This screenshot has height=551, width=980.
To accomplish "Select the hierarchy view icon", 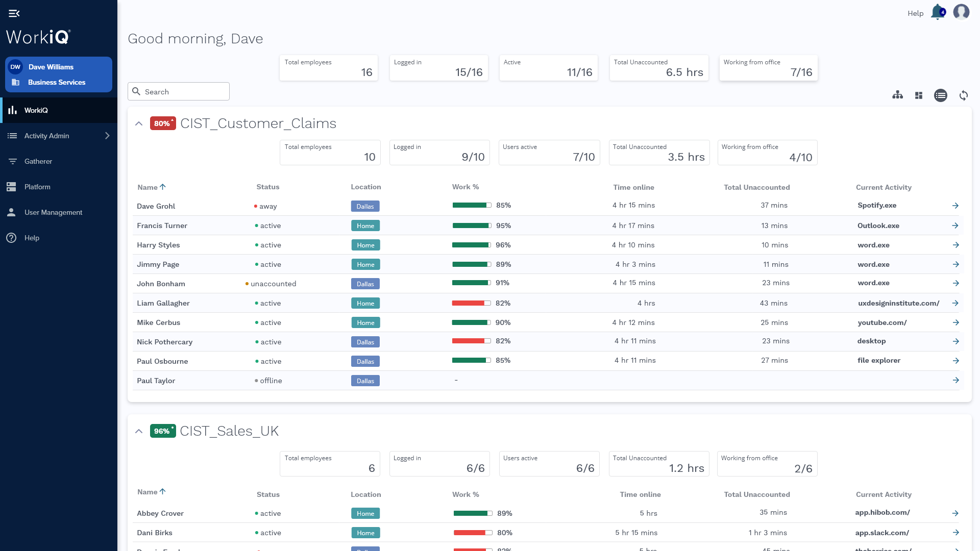I will point(898,95).
